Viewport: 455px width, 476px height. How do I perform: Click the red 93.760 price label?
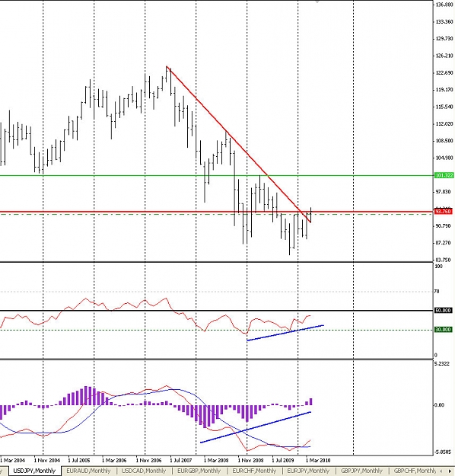443,211
